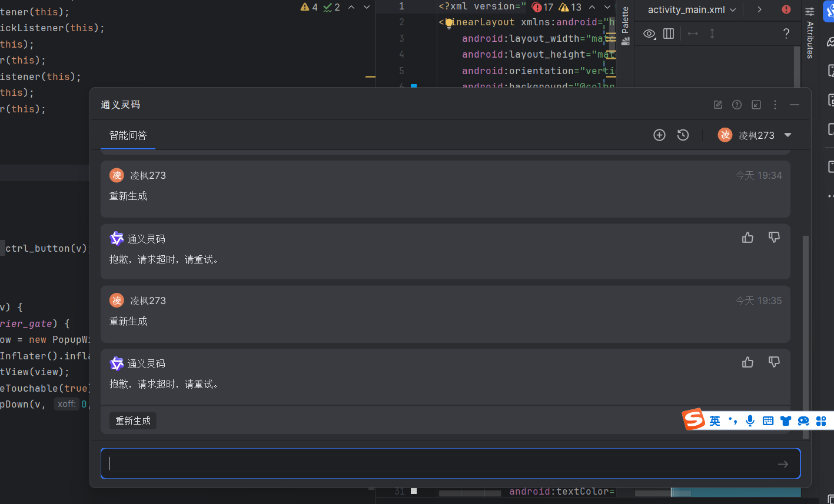This screenshot has width=834, height=504.
Task: Click the dock-window arrow icon in the 通义灵码 header
Action: tap(756, 105)
